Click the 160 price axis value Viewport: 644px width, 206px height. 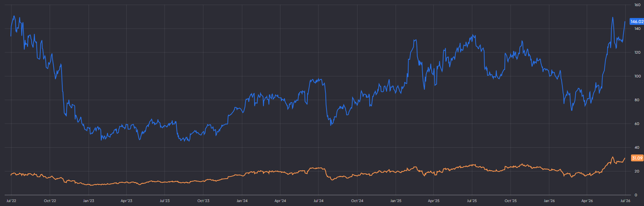tap(637, 5)
